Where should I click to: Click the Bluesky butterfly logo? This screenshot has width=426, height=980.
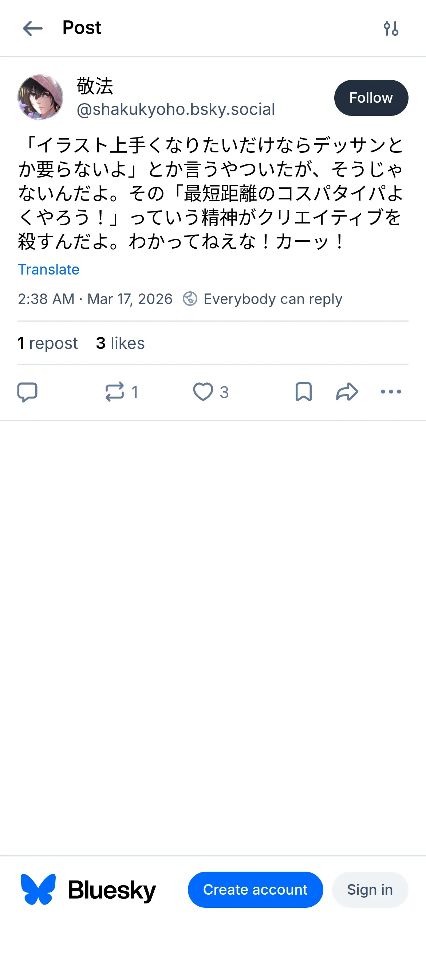[x=38, y=890]
